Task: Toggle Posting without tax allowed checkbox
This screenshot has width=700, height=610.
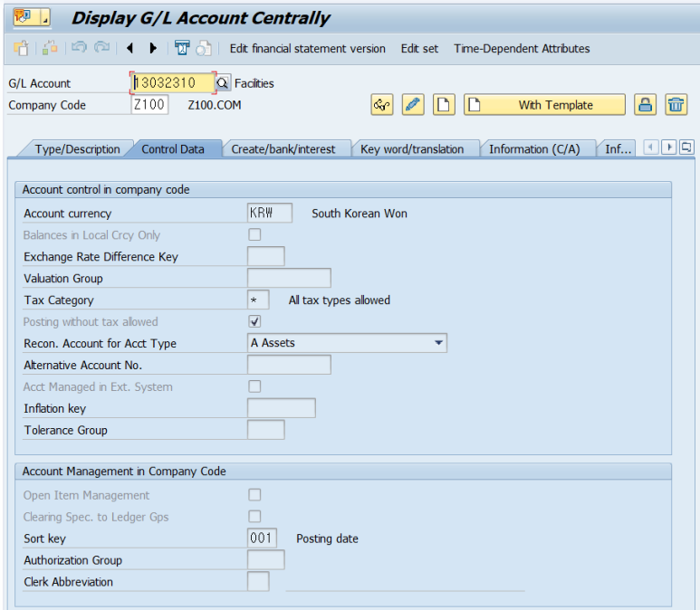Action: coord(254,321)
